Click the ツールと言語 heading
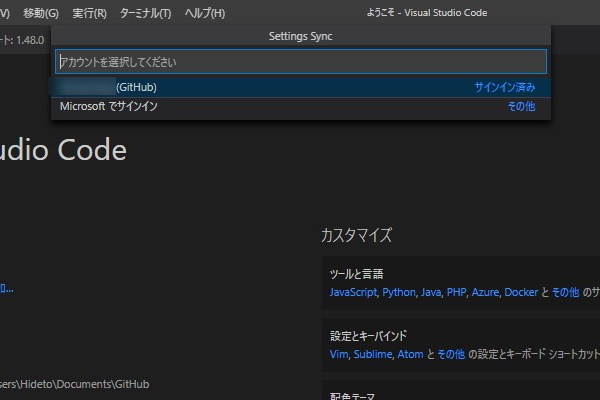Viewport: 600px width, 400px height. pyautogui.click(x=356, y=274)
